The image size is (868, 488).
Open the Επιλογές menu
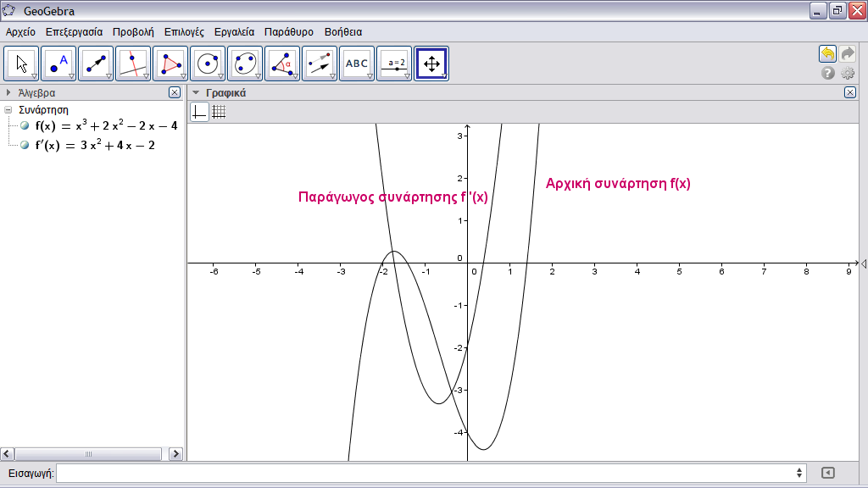click(184, 32)
